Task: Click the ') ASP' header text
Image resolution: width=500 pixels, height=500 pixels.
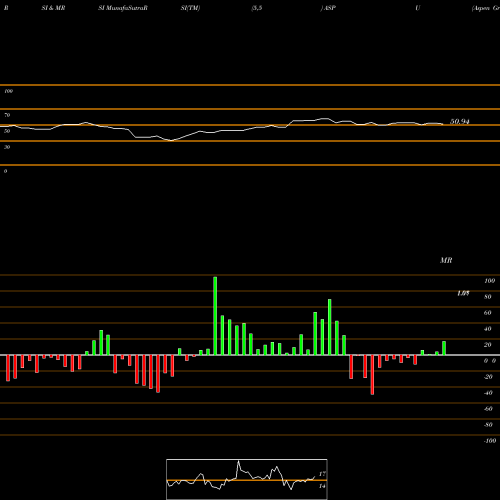Action: [x=328, y=8]
